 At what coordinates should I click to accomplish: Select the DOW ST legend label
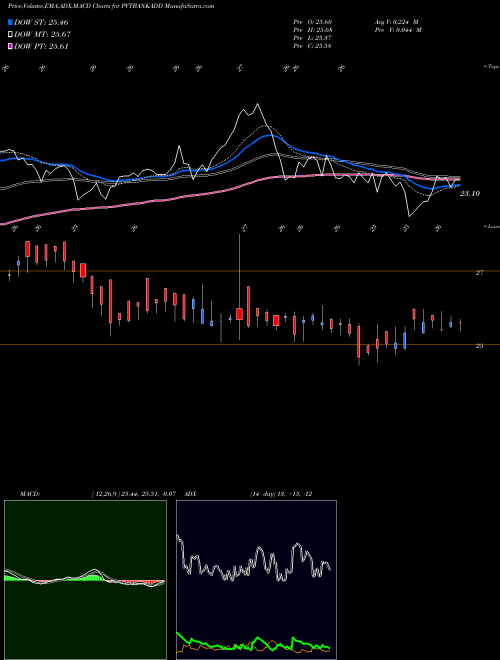(x=41, y=22)
